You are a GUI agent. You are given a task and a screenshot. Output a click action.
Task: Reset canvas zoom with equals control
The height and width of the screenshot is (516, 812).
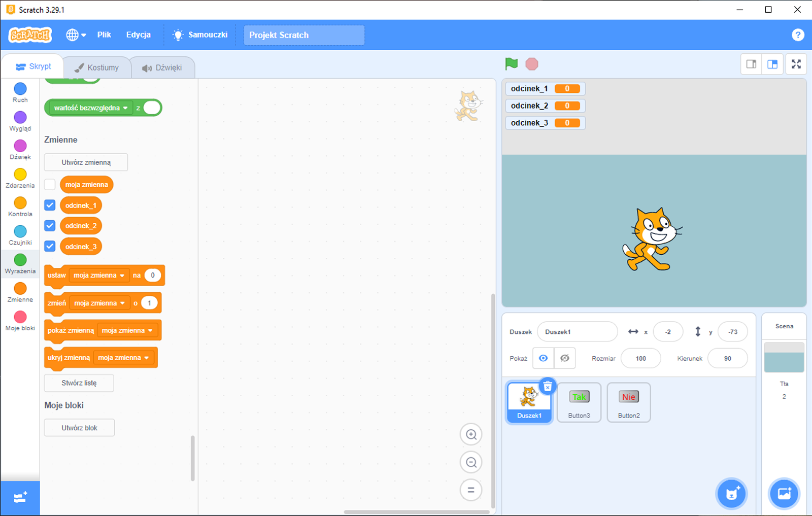click(471, 490)
